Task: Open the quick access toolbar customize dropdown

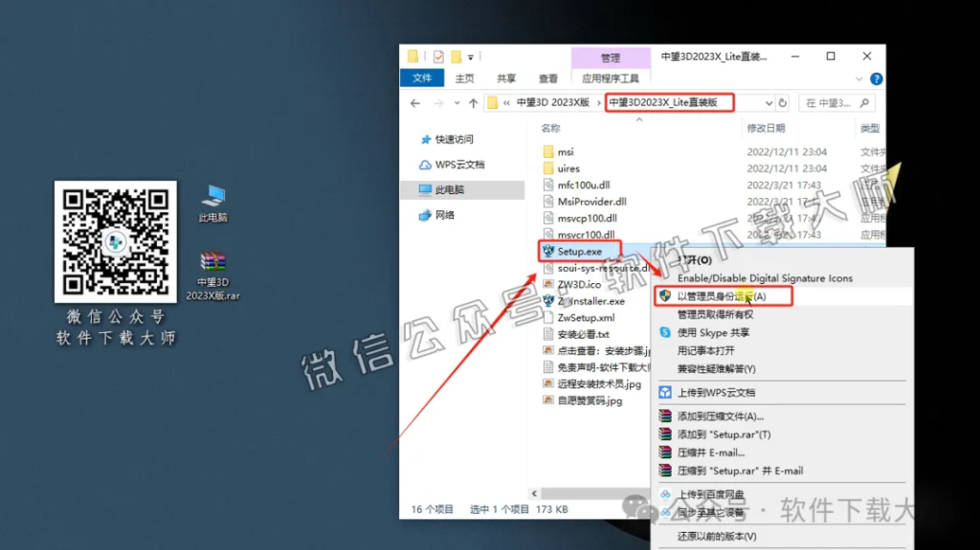Action: pos(471,56)
